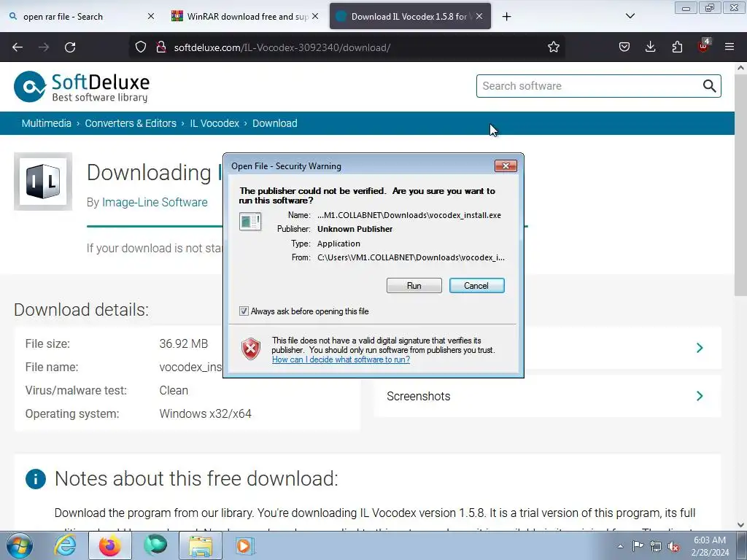Close the Download IL Vocodex tab
Viewport: 747px width, 560px height.
coord(479,16)
